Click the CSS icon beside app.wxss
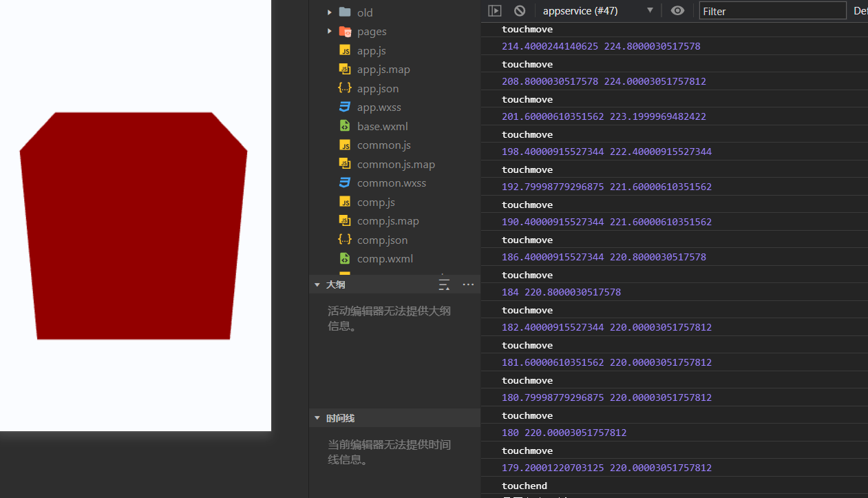Image resolution: width=868 pixels, height=498 pixels. point(345,107)
